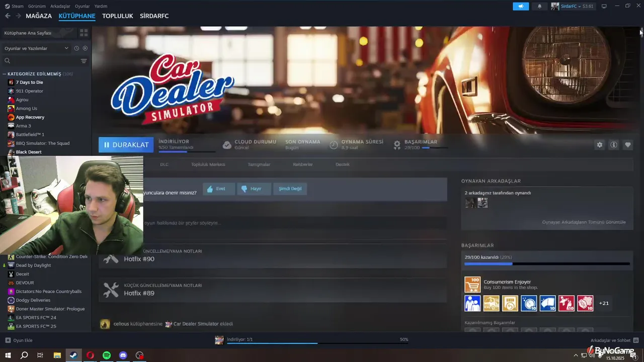
Task: Choose Şimdi Değil on recommendation prompt
Action: coord(290,189)
